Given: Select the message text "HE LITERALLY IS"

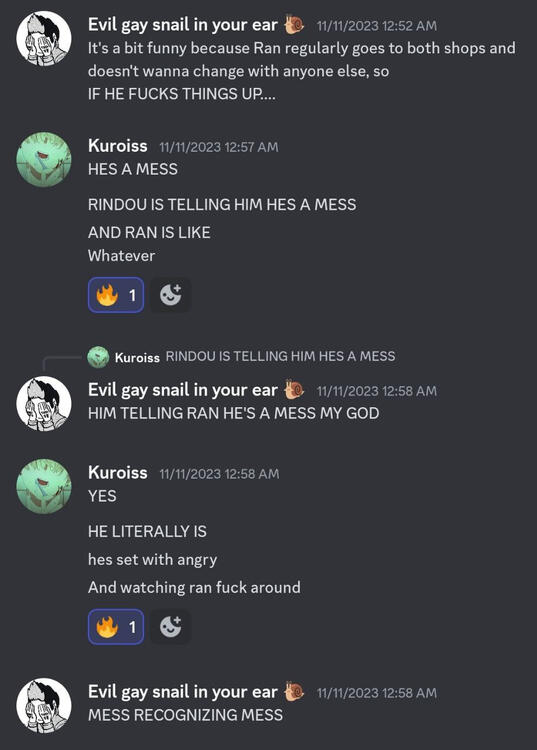Looking at the screenshot, I should coord(147,531).
